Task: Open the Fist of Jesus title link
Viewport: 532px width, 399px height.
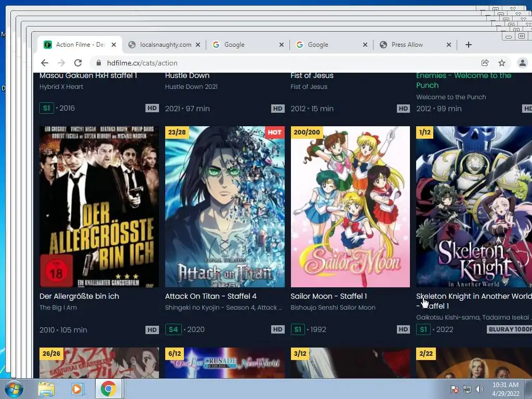Action: click(x=312, y=75)
